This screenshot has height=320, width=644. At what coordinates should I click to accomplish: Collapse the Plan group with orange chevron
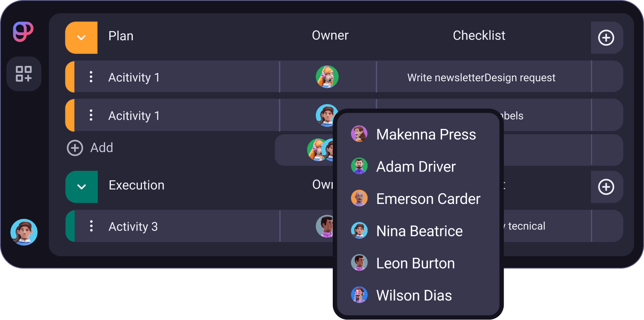(x=82, y=38)
